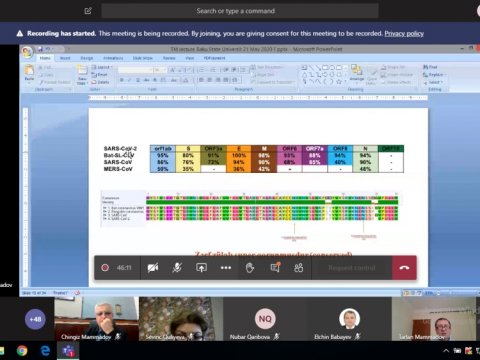
Task: Switch to the Insert tab in PowerPoint
Action: pos(65,58)
